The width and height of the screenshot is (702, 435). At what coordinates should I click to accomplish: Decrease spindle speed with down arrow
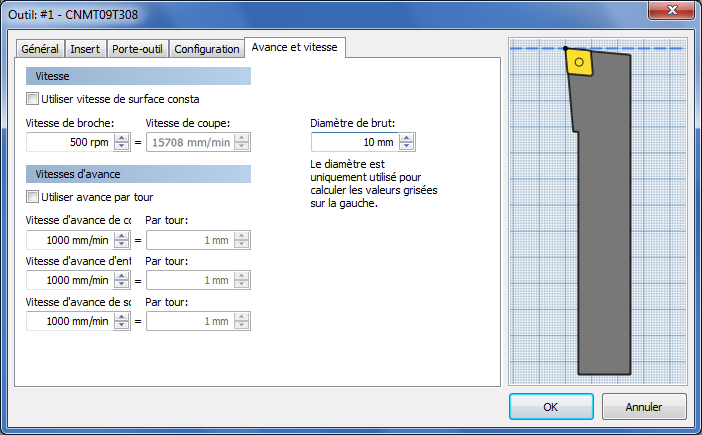pos(121,146)
